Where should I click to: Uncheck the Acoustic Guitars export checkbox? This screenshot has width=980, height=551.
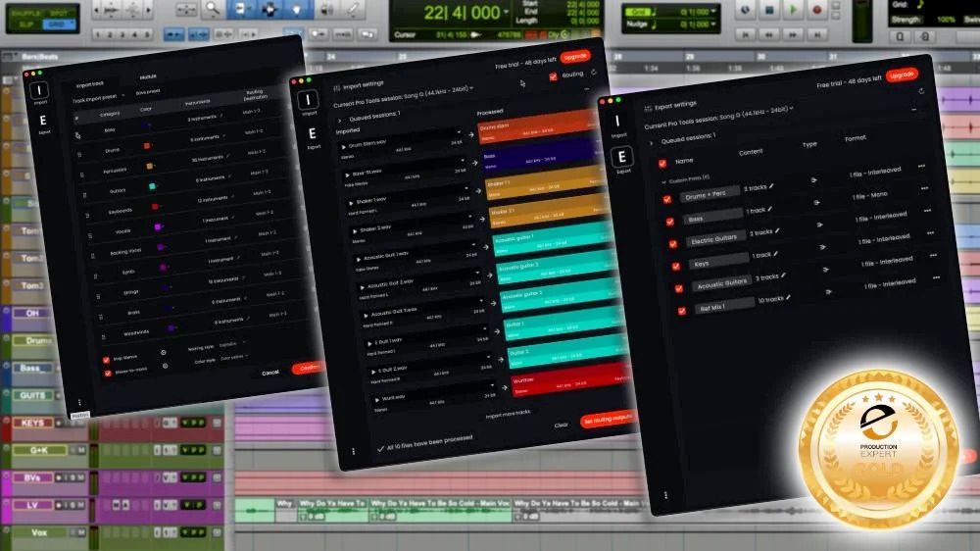tap(679, 288)
